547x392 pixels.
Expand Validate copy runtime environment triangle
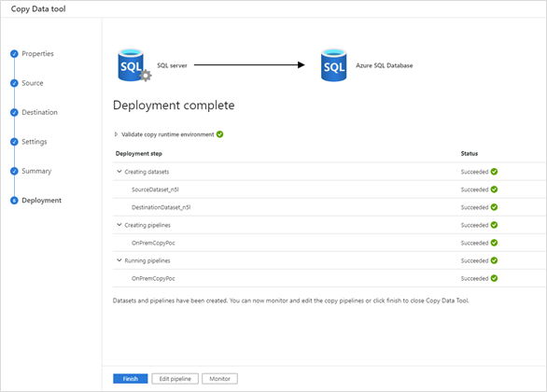click(116, 134)
